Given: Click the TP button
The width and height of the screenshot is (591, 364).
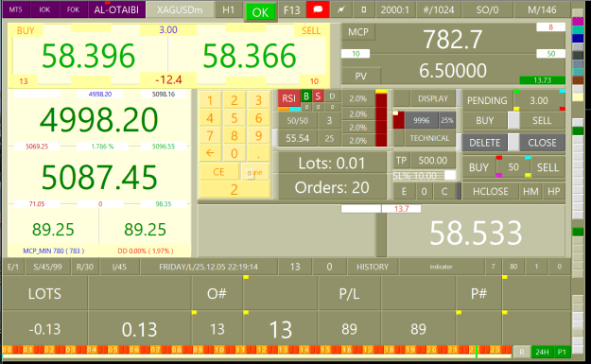Looking at the screenshot, I should click(x=401, y=161).
